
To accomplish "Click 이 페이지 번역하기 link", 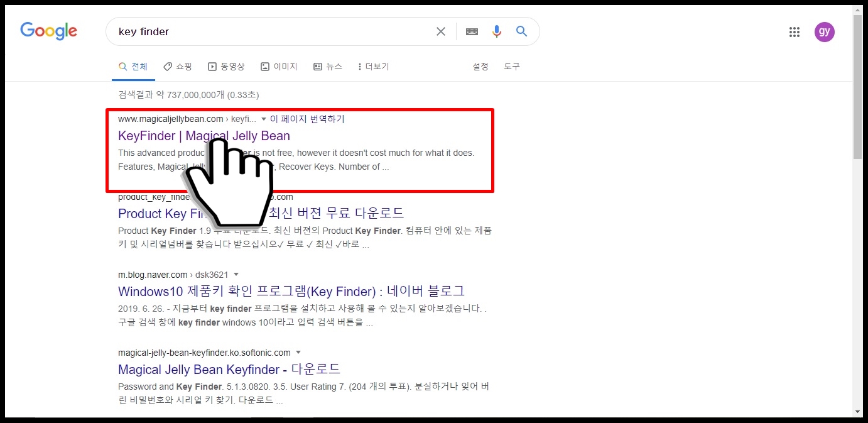I will pos(307,119).
